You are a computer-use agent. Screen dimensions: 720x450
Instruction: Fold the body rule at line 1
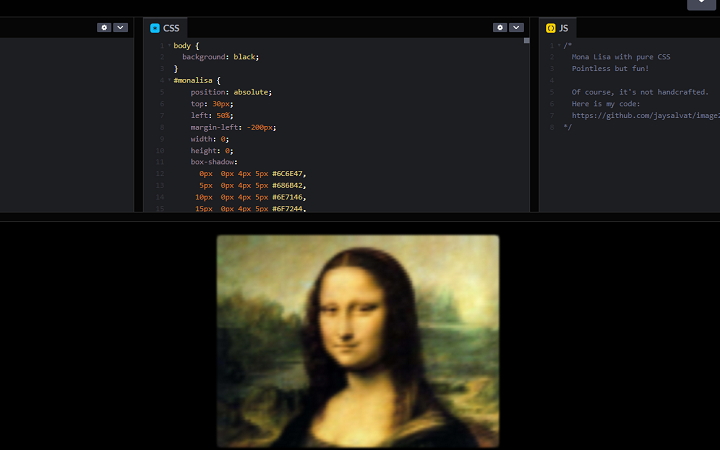coord(169,45)
